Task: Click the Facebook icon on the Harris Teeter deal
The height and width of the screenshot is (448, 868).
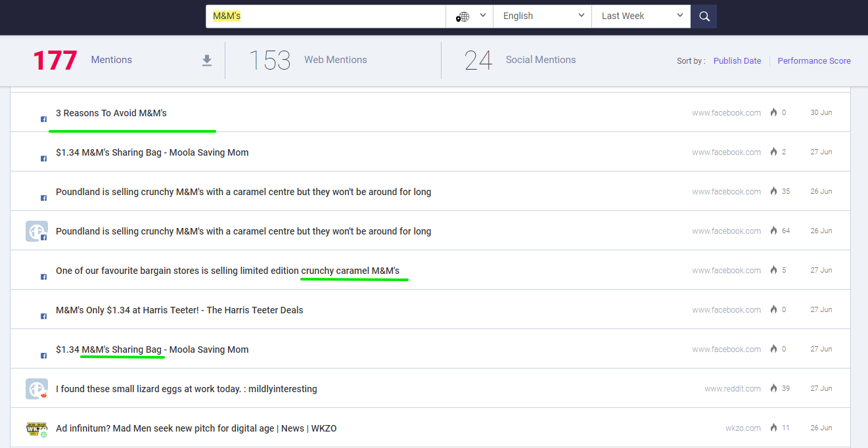Action: 43,316
